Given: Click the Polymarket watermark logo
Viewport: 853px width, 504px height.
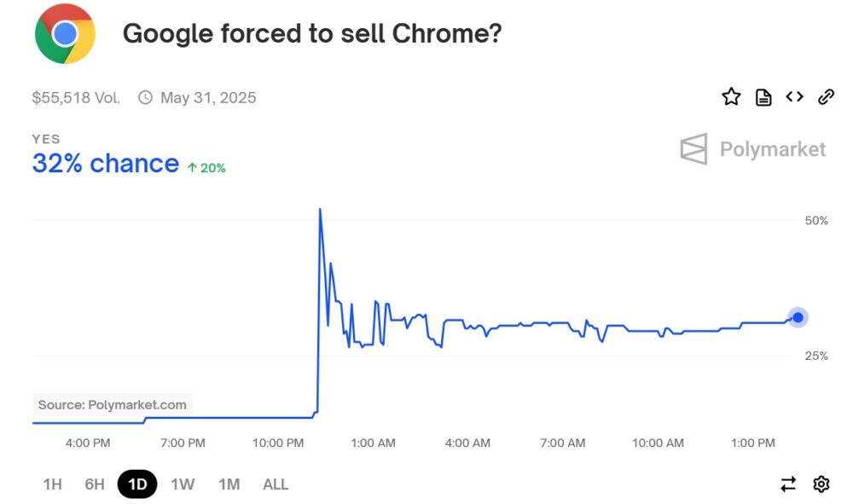Looking at the screenshot, I should click(x=754, y=148).
